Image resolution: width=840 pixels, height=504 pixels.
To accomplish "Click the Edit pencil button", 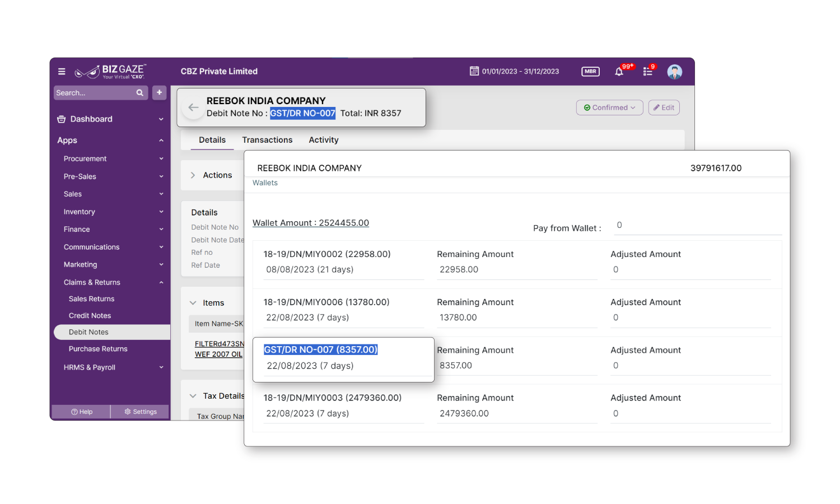I will click(664, 108).
